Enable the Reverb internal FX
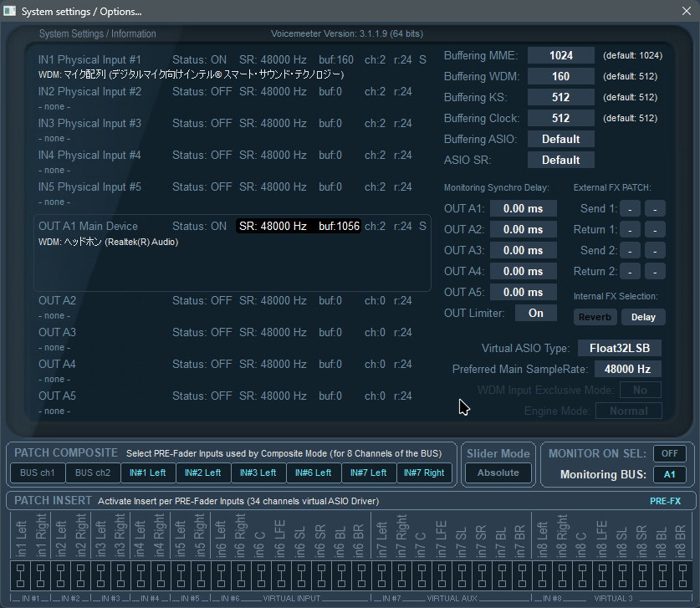The width and height of the screenshot is (700, 608). [x=595, y=317]
